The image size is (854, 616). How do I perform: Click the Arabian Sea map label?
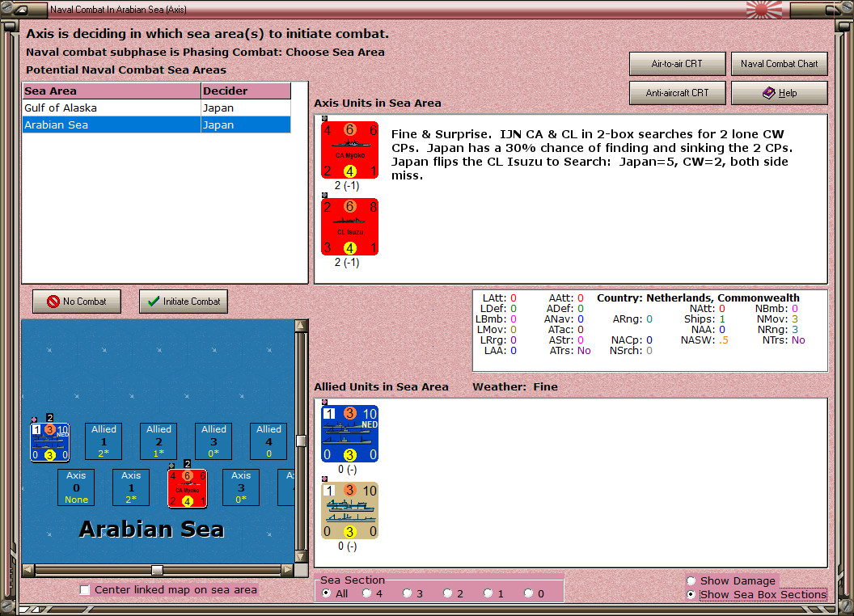151,529
